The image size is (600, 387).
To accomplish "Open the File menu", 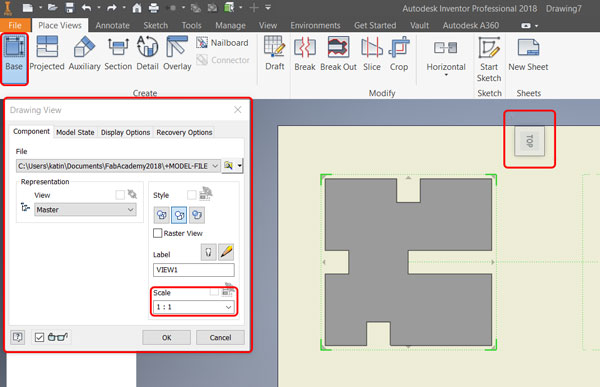I will coord(15,25).
